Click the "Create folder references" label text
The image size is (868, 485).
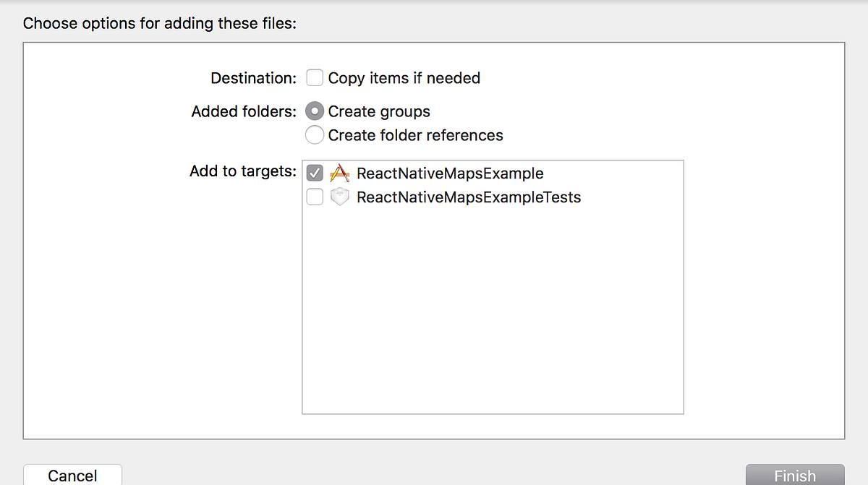click(x=415, y=135)
